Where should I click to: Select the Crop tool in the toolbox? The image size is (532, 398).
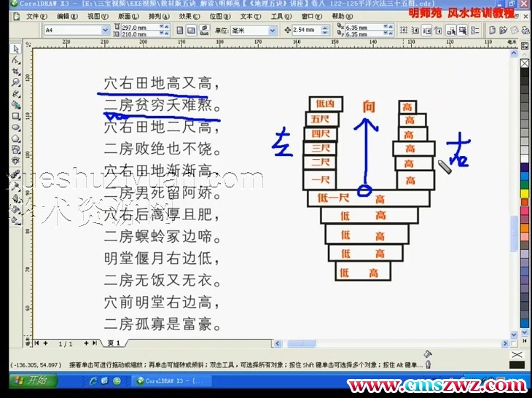pos(15,71)
